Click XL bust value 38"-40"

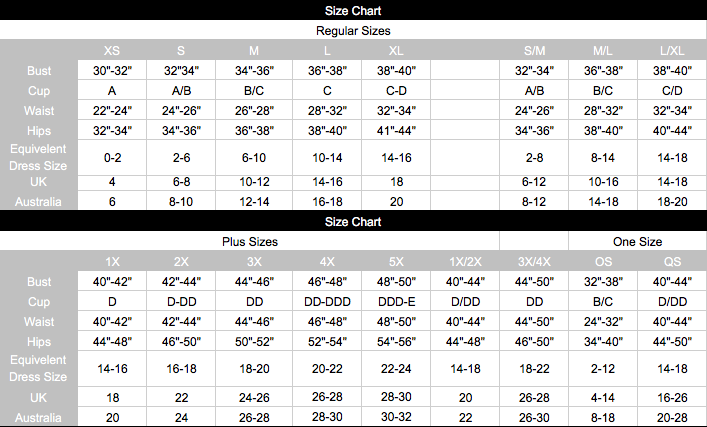[396, 71]
